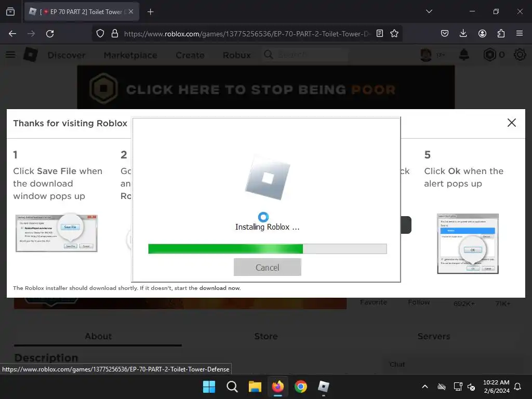Open the Windows Start menu
Screen dimensions: 532x399
pos(209,387)
